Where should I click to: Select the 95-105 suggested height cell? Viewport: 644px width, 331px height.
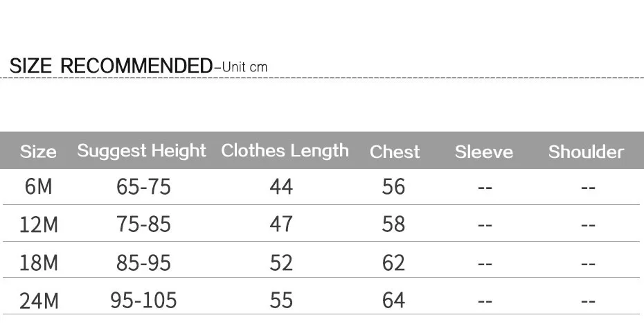[143, 301]
